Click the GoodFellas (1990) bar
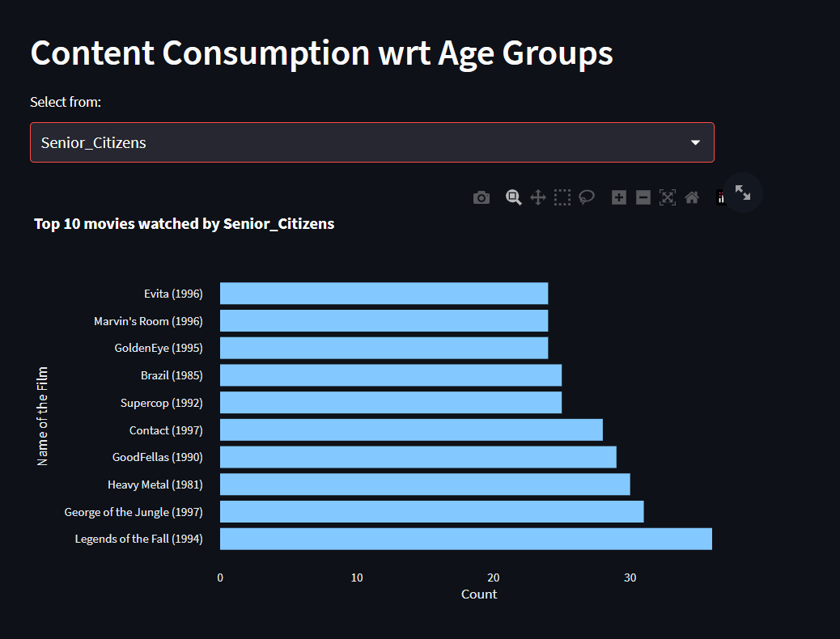The width and height of the screenshot is (840, 639). 418,458
